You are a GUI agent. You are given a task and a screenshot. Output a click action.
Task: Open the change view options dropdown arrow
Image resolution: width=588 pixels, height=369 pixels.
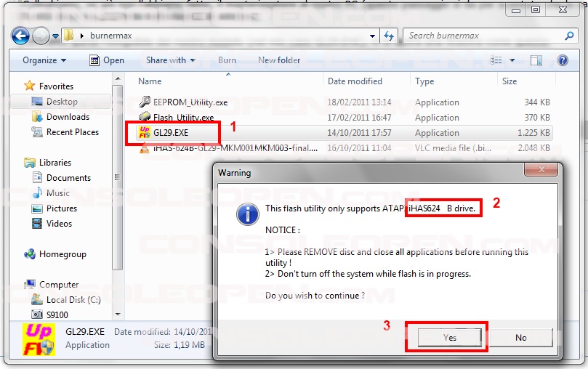[513, 60]
